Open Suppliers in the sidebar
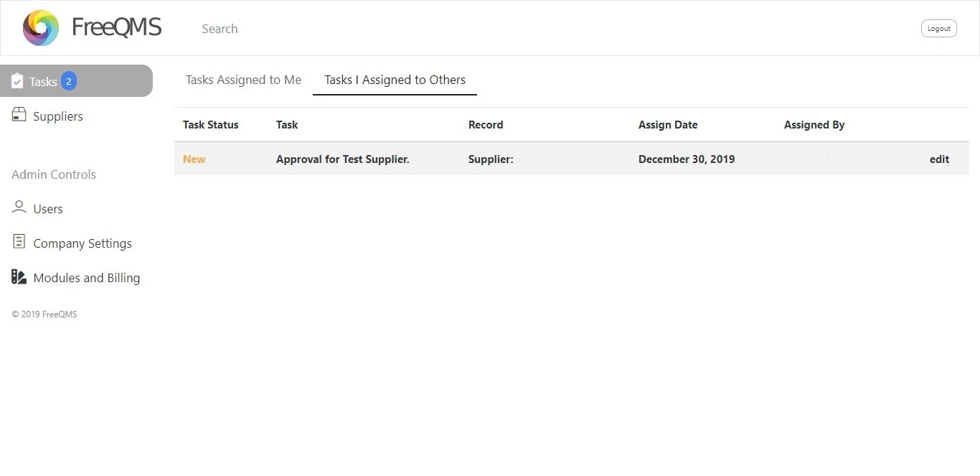The image size is (980, 476). tap(58, 116)
